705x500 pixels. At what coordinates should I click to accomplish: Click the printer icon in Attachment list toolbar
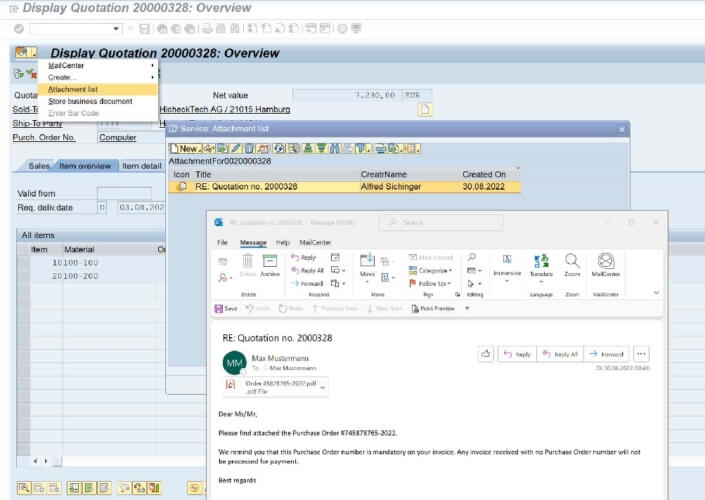[380, 148]
